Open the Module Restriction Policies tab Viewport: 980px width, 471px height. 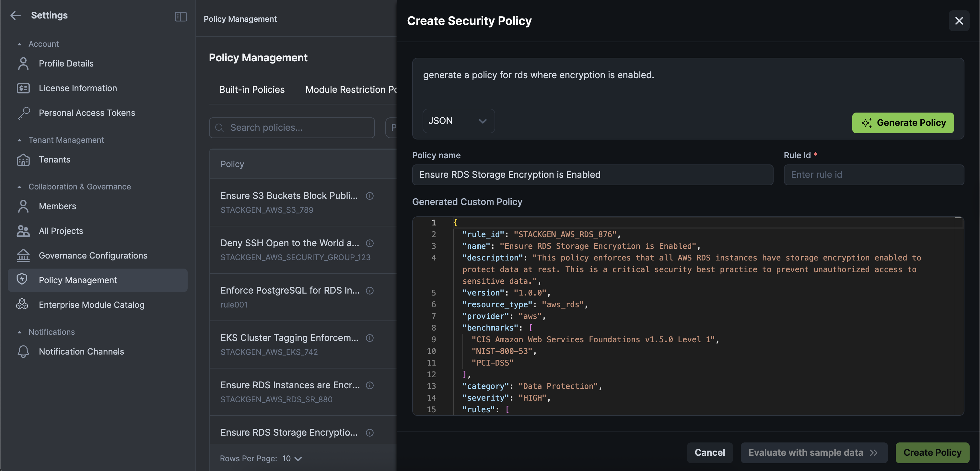pos(351,90)
